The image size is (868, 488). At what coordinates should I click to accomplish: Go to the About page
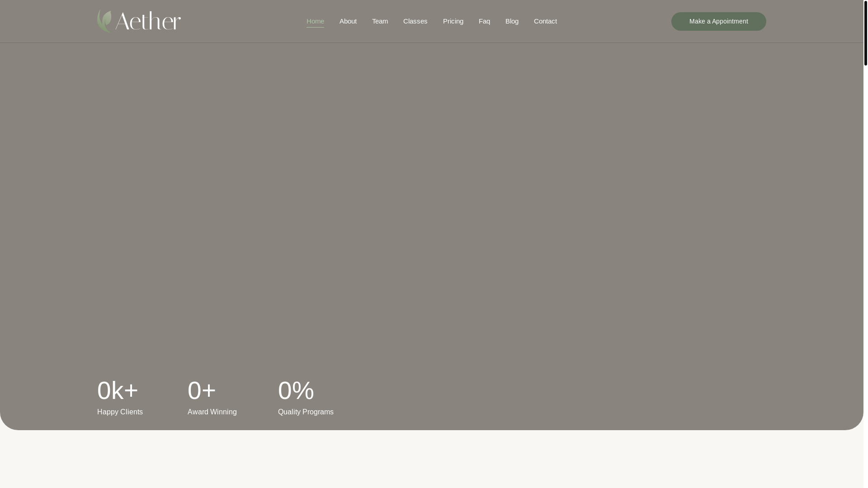coord(348,21)
